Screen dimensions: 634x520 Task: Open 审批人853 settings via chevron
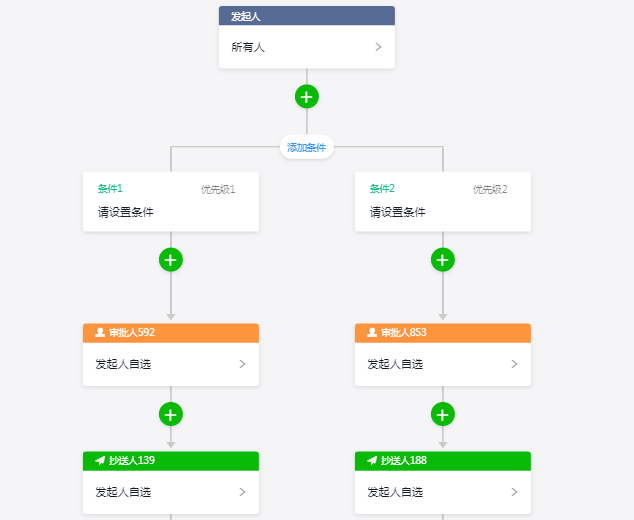(514, 364)
